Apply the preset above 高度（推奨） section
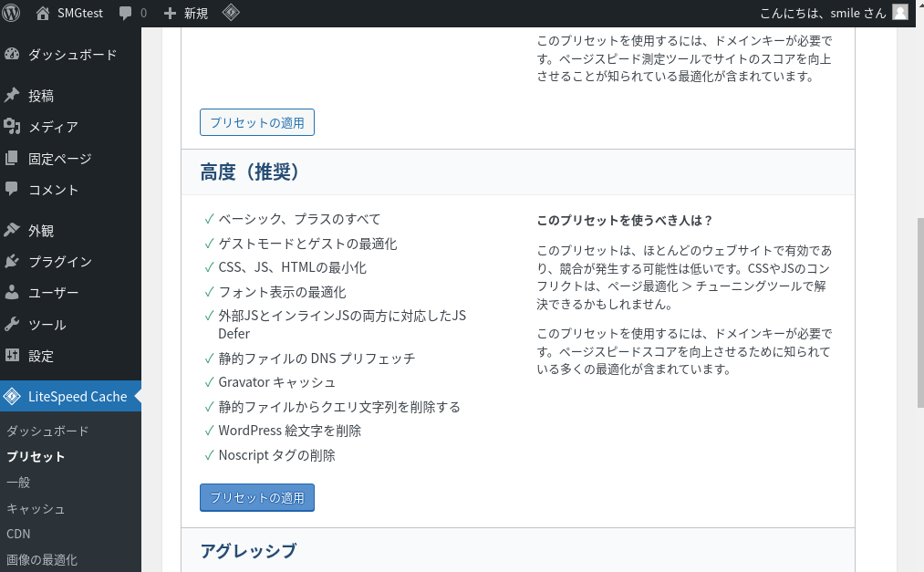 click(257, 122)
